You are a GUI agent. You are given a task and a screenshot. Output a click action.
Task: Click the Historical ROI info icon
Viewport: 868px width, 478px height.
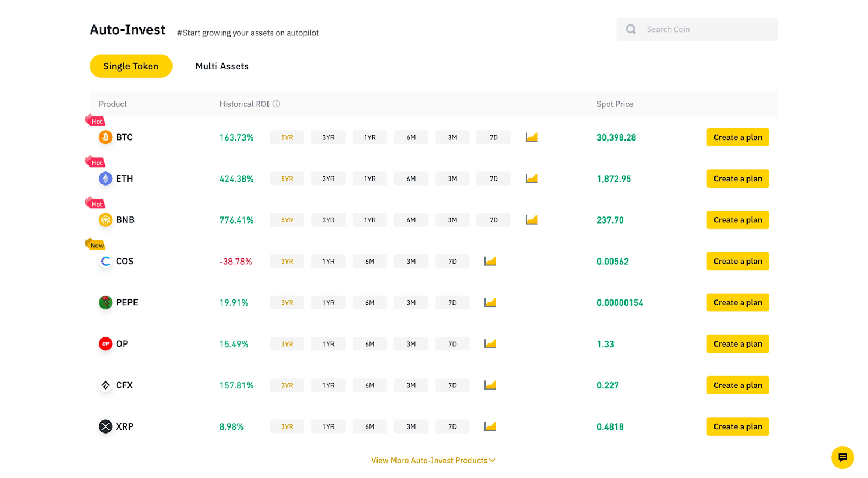[x=276, y=104]
